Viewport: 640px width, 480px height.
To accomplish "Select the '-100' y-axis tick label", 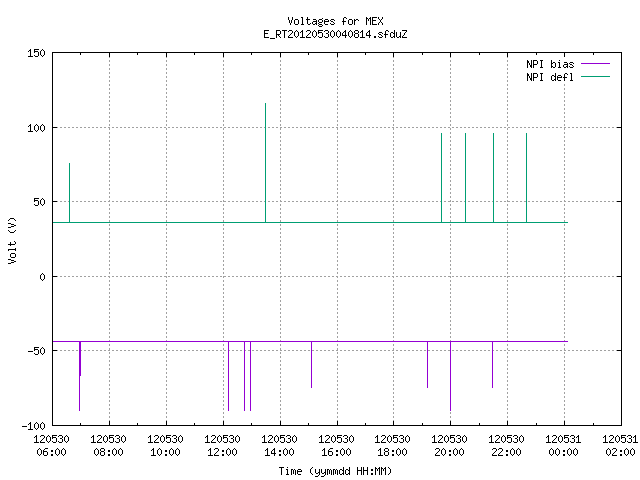I will pyautogui.click(x=33, y=426).
